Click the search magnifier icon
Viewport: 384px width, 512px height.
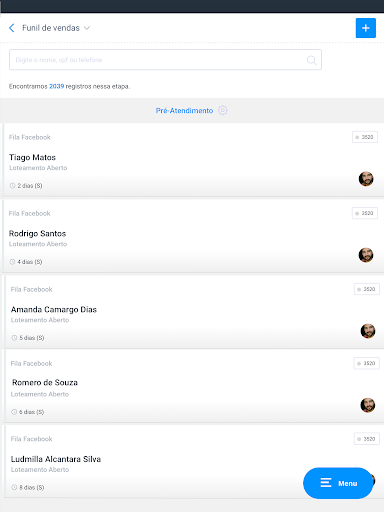click(311, 60)
